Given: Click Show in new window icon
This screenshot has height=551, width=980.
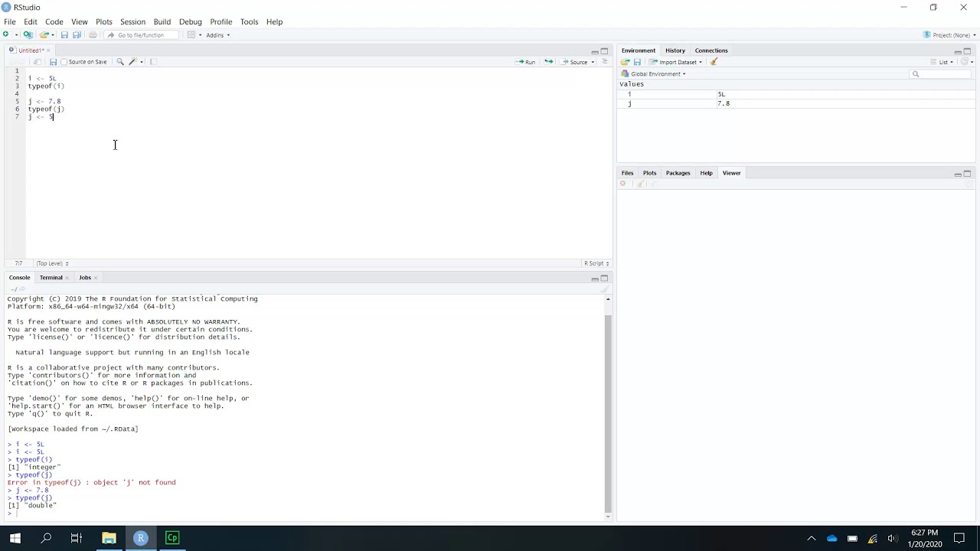Looking at the screenshot, I should [37, 62].
